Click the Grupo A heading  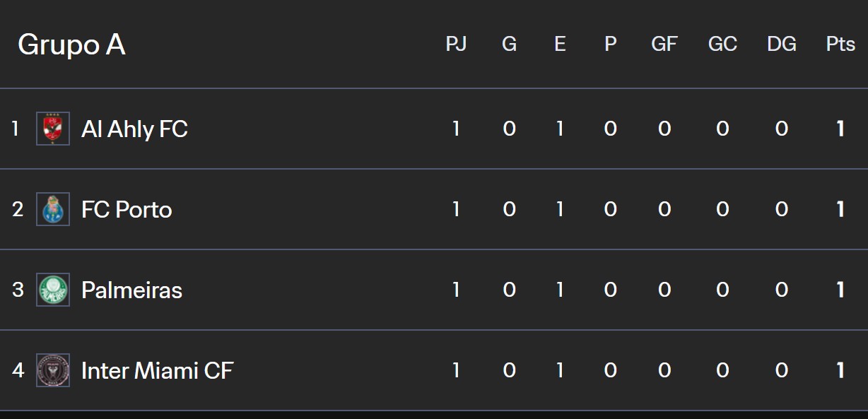71,45
